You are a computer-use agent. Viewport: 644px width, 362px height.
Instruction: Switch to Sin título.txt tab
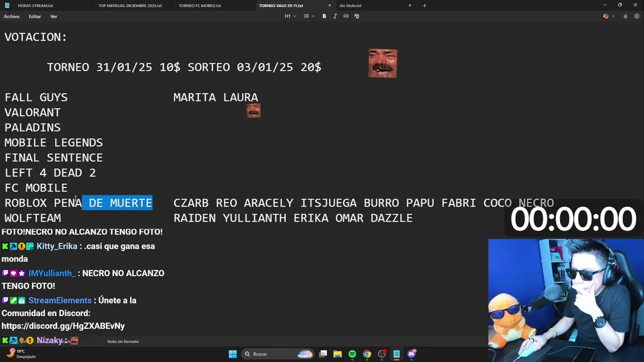click(350, 6)
